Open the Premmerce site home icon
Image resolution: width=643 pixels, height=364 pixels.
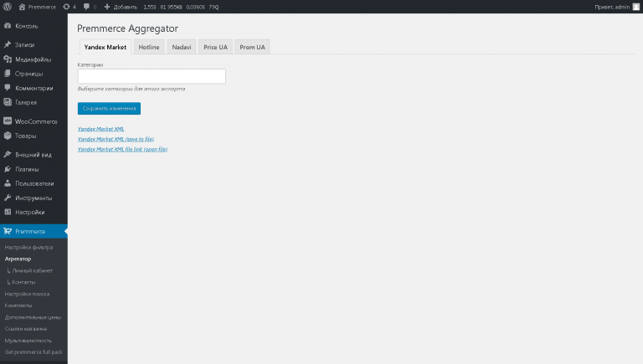(22, 7)
